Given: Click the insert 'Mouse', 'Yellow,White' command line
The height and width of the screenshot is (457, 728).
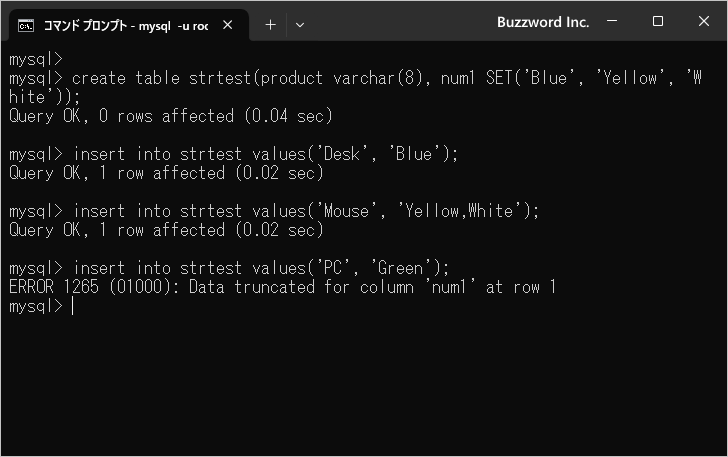Looking at the screenshot, I should point(274,211).
